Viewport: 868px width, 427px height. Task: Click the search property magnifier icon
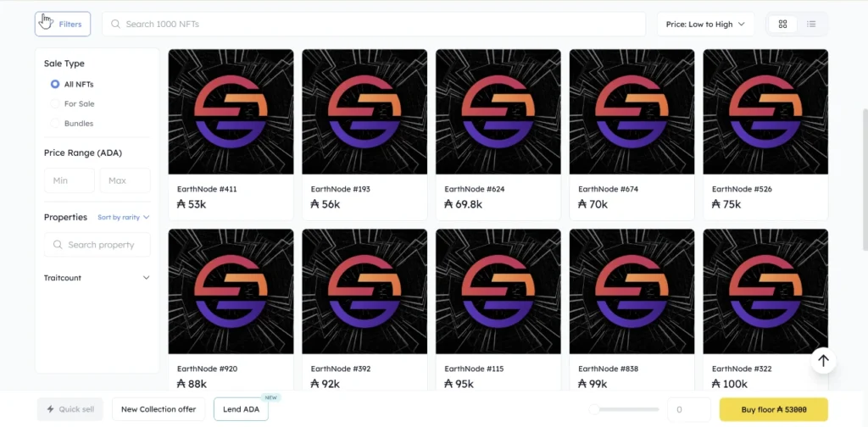58,245
